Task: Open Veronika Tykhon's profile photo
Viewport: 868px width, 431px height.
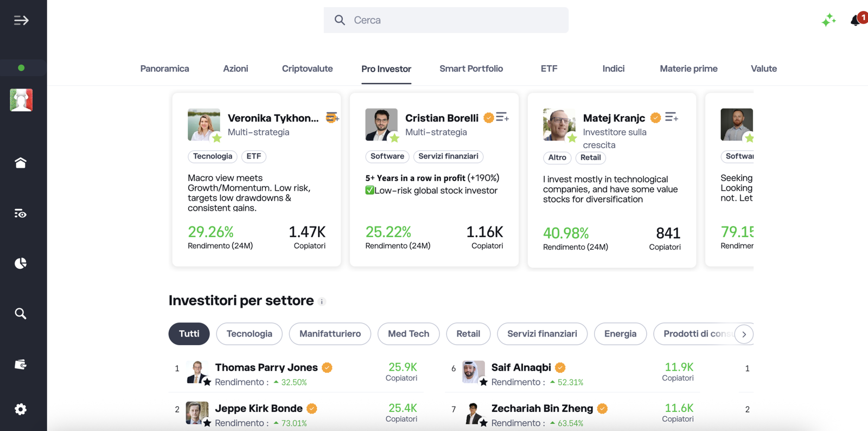Action: click(204, 124)
